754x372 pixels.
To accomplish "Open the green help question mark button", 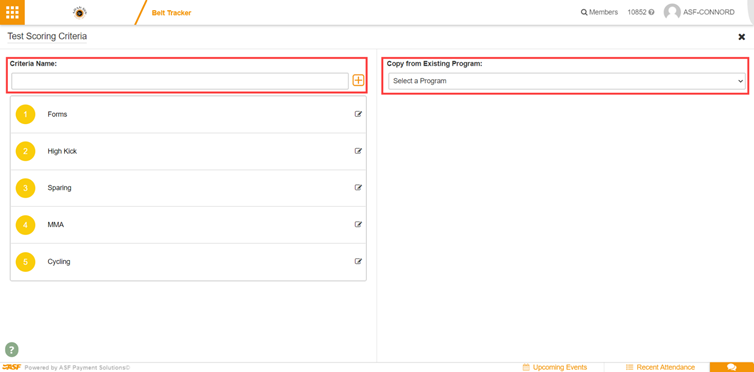I will pyautogui.click(x=12, y=349).
